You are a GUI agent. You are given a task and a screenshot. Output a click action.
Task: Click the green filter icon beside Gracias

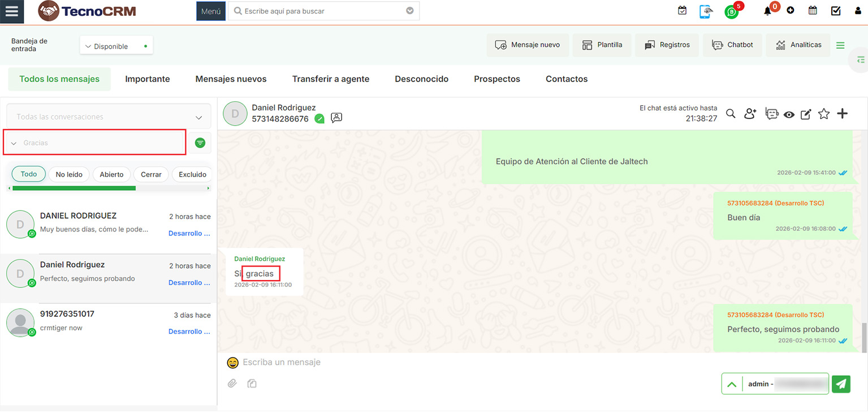pyautogui.click(x=200, y=143)
